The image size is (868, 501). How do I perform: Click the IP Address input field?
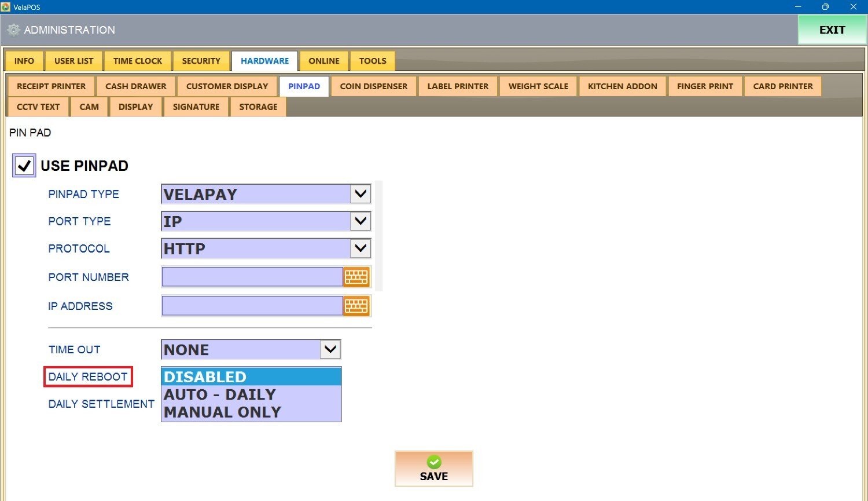(252, 306)
